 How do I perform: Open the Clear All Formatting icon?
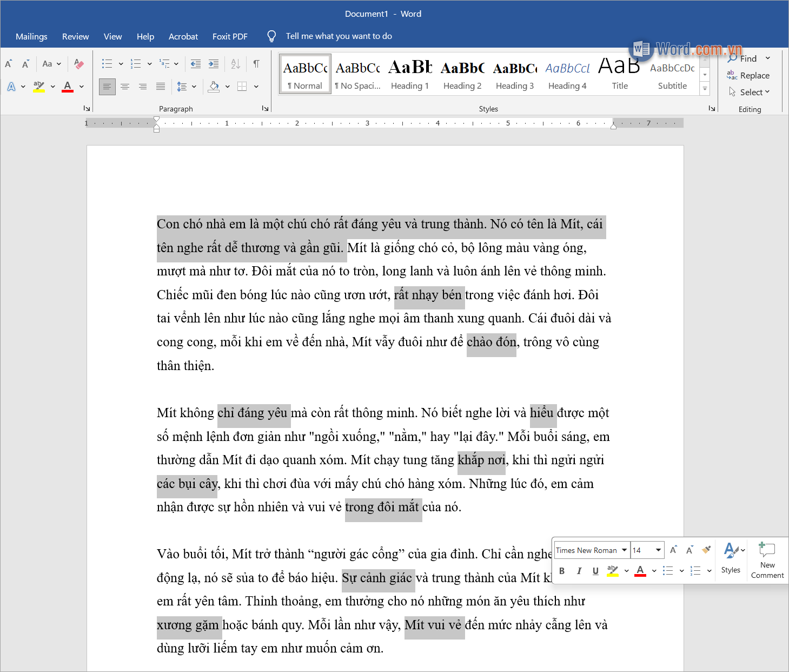click(79, 63)
